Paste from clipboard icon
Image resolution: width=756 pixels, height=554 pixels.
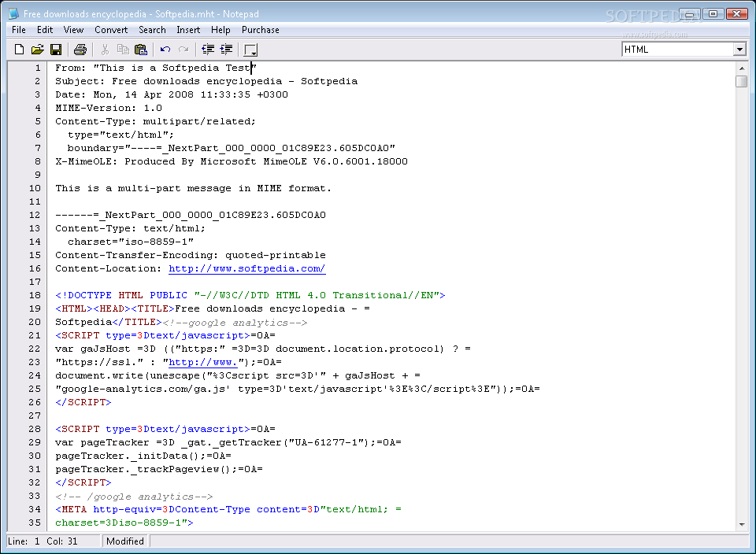[x=141, y=49]
